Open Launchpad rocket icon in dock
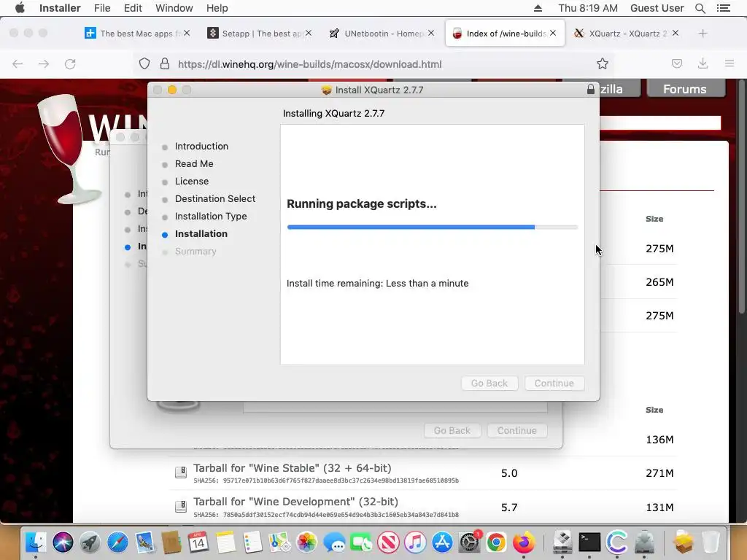Image resolution: width=747 pixels, height=560 pixels. [90, 542]
